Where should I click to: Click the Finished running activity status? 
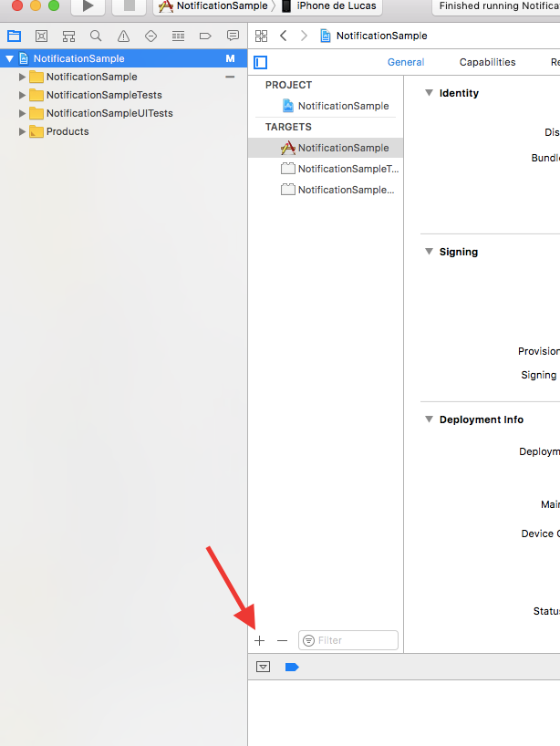(496, 6)
